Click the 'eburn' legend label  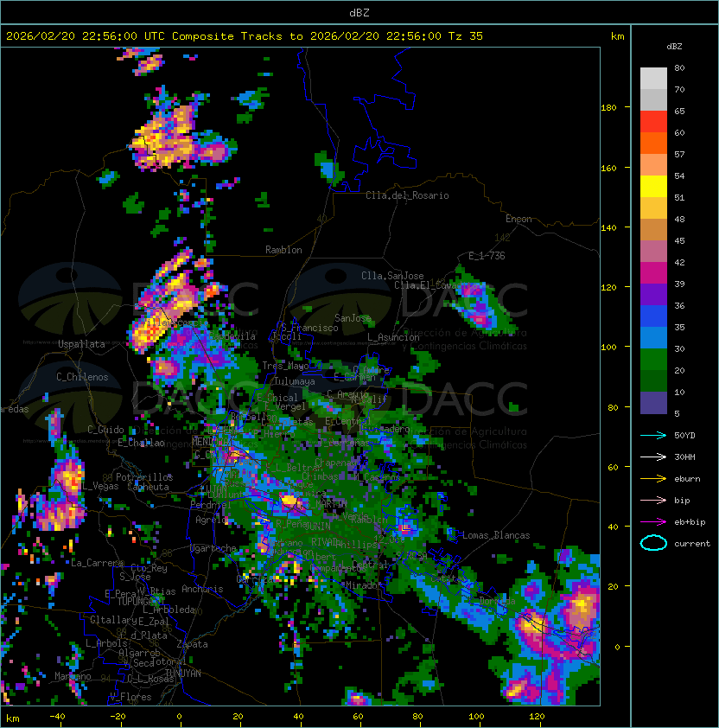(x=687, y=479)
